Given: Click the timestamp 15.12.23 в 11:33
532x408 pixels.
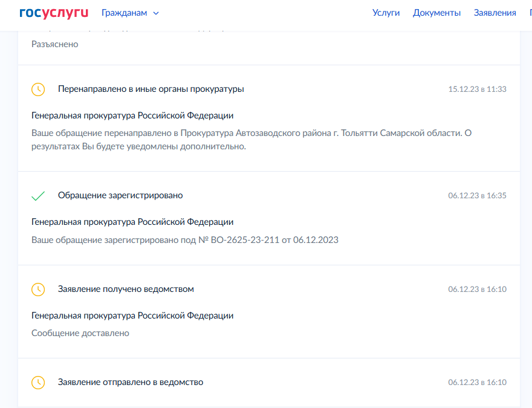Looking at the screenshot, I should tap(477, 89).
